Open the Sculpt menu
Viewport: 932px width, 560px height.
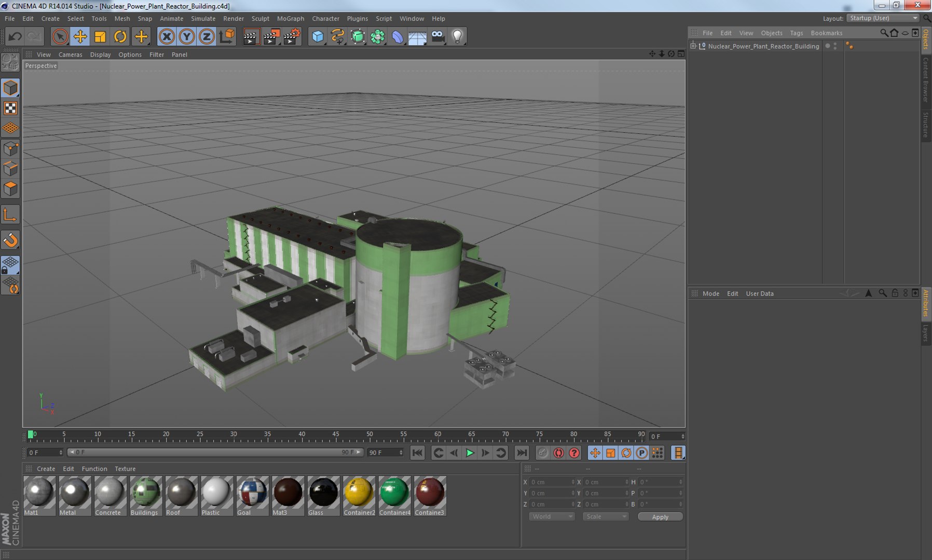pyautogui.click(x=261, y=19)
